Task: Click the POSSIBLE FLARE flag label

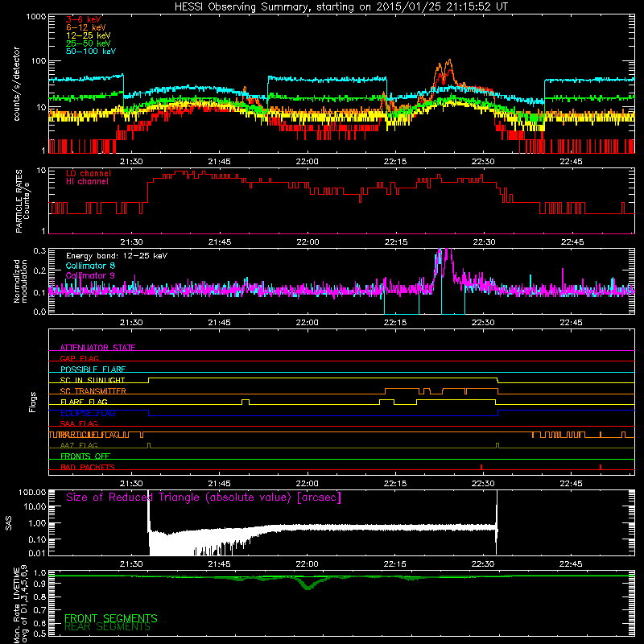Action: click(93, 369)
